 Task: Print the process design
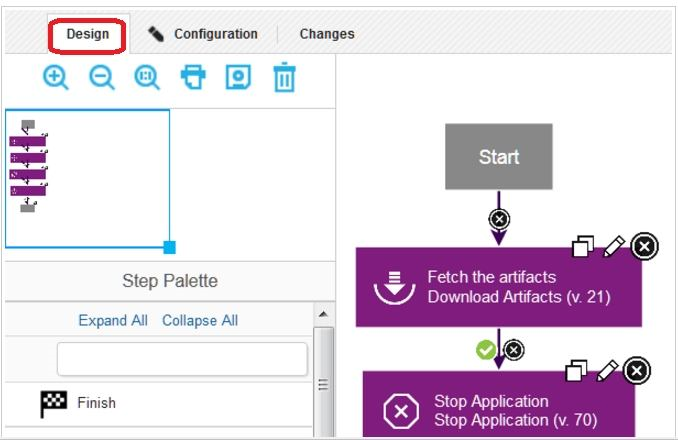tap(193, 78)
